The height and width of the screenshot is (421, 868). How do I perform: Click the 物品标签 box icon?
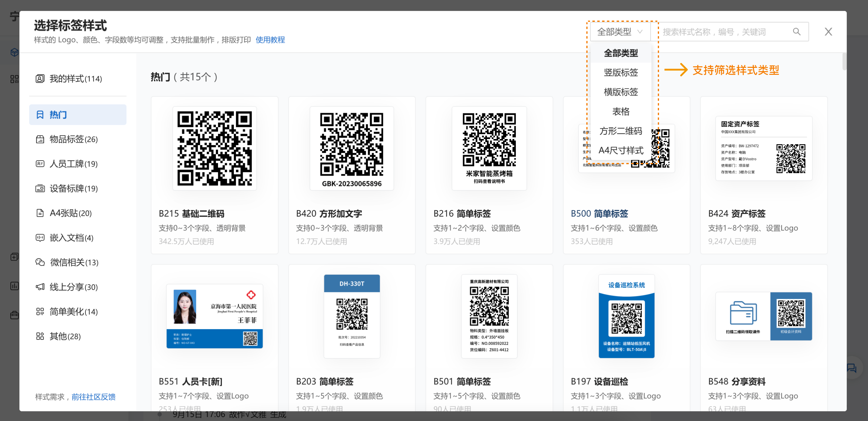click(40, 139)
